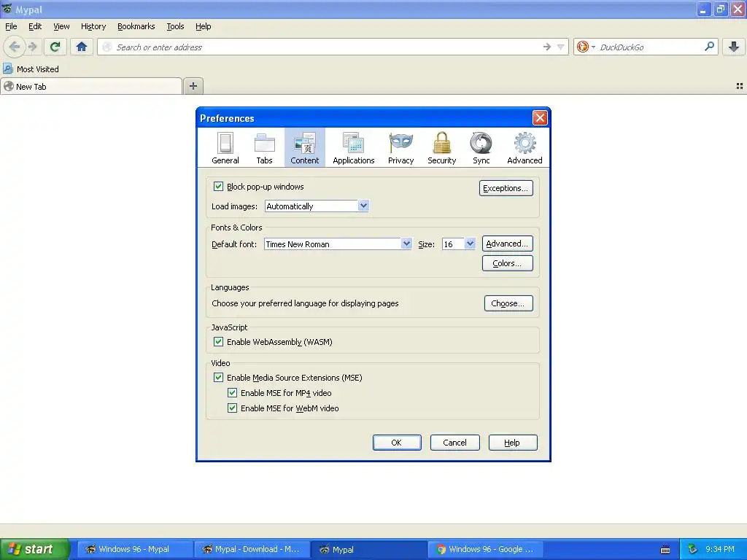
Task: Click the Go arrow in address bar
Action: point(547,47)
